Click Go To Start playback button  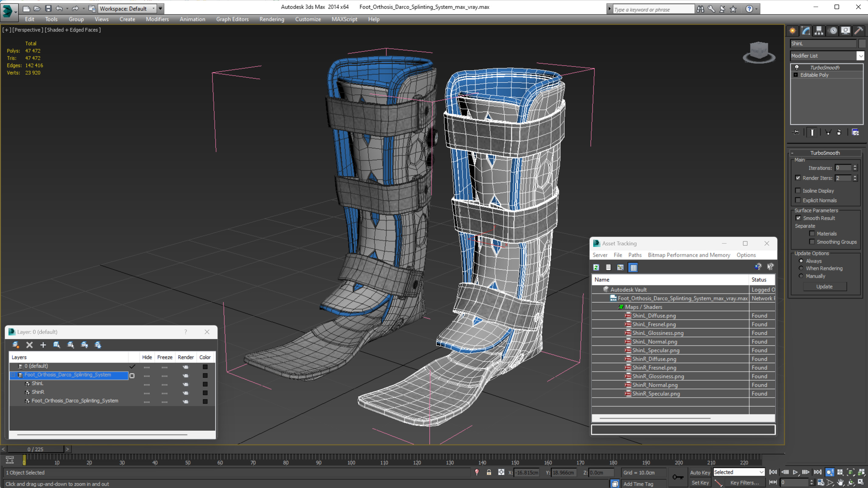773,472
